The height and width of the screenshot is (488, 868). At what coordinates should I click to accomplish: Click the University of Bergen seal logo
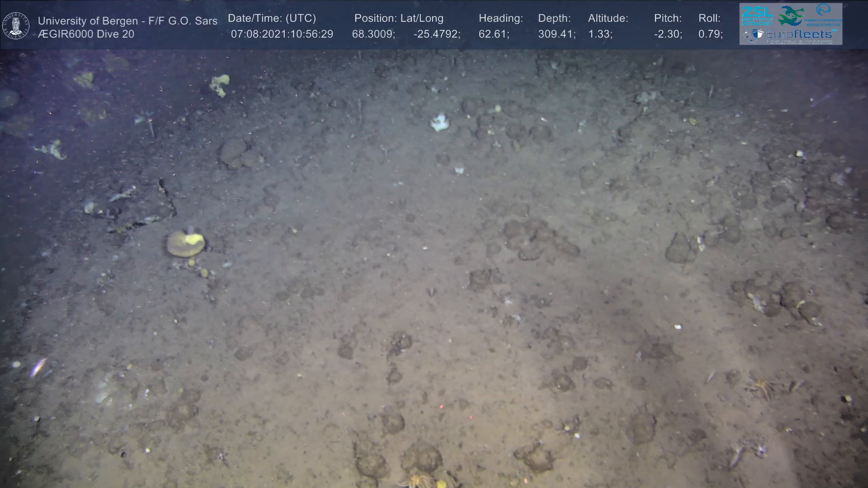click(16, 26)
